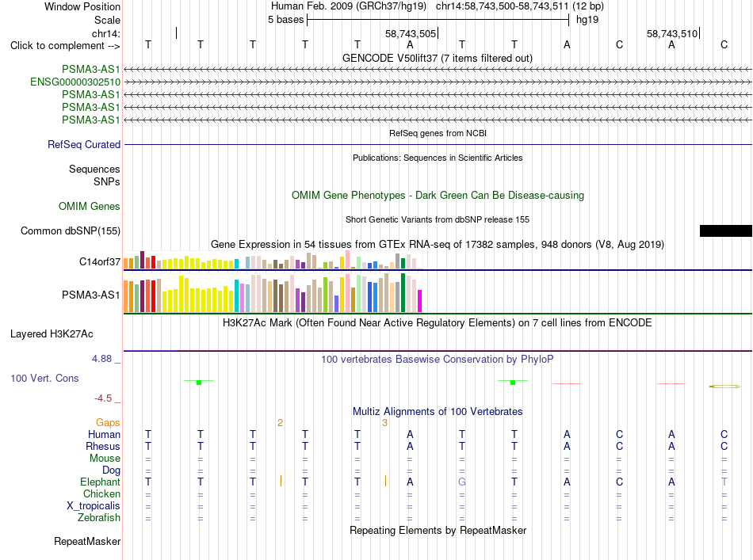This screenshot has width=753, height=560.
Task: Select the ENSG00000302510 transcript label
Action: pyautogui.click(x=75, y=82)
